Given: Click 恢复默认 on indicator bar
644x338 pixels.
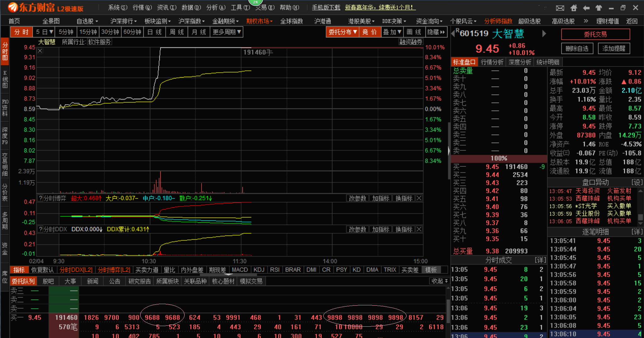Looking at the screenshot, I should [42, 270].
